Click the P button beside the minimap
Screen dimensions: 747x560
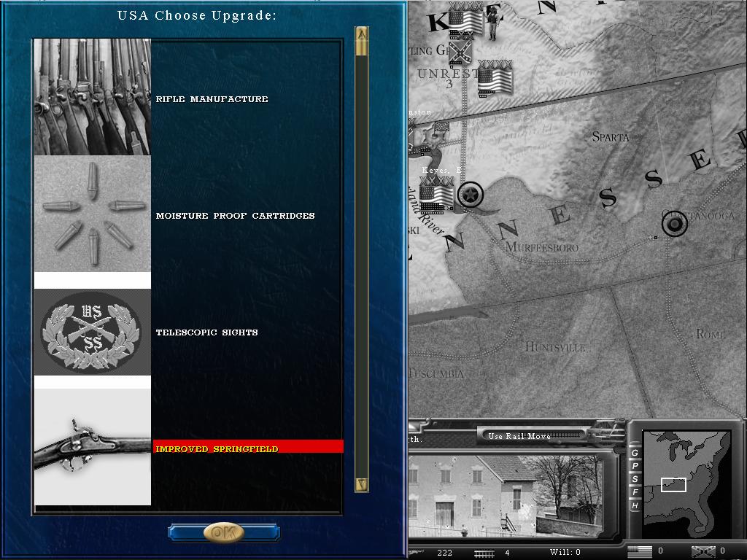click(x=635, y=466)
